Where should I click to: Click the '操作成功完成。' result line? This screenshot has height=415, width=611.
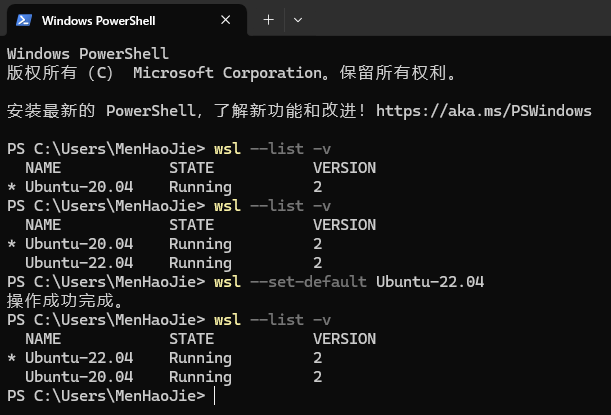pos(65,301)
